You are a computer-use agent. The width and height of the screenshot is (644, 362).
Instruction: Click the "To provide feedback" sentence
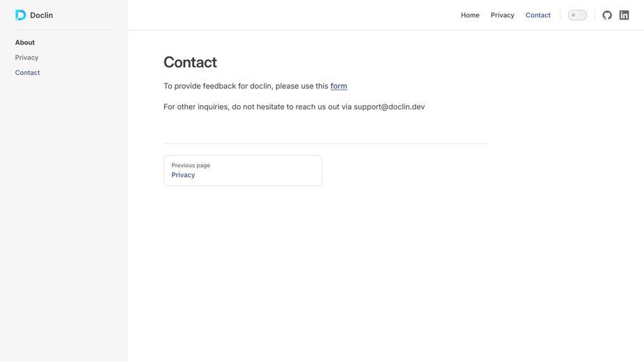point(256,86)
